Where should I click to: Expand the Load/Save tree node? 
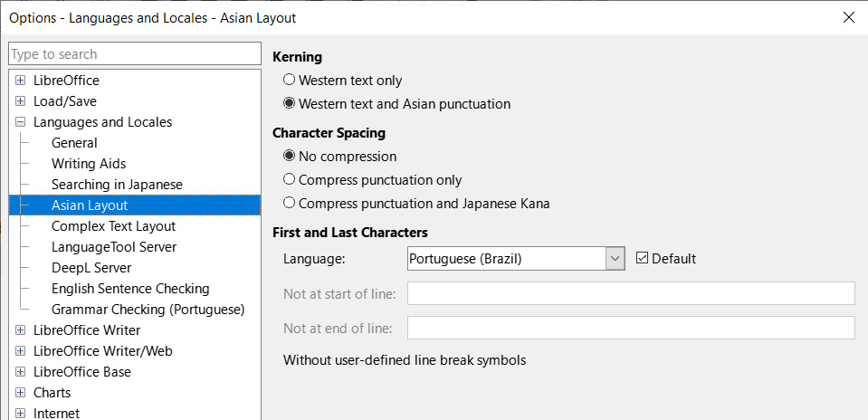[x=21, y=101]
